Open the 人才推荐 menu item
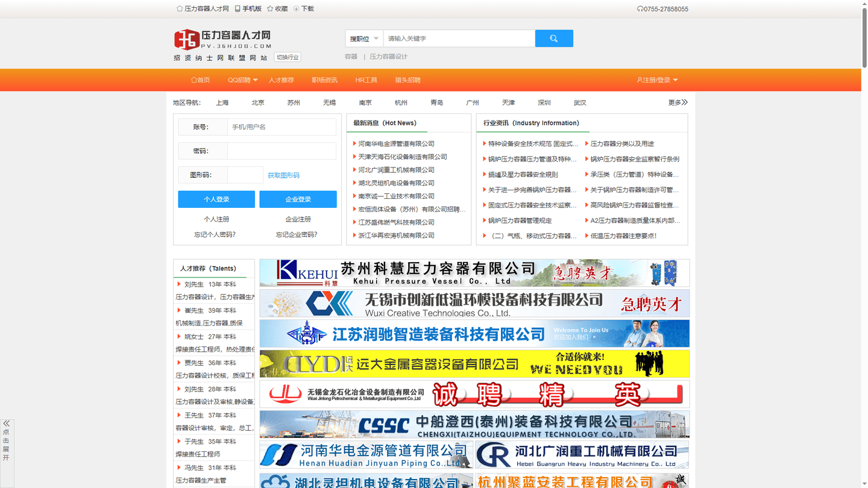Viewport: 868px width, 488px height. click(281, 80)
